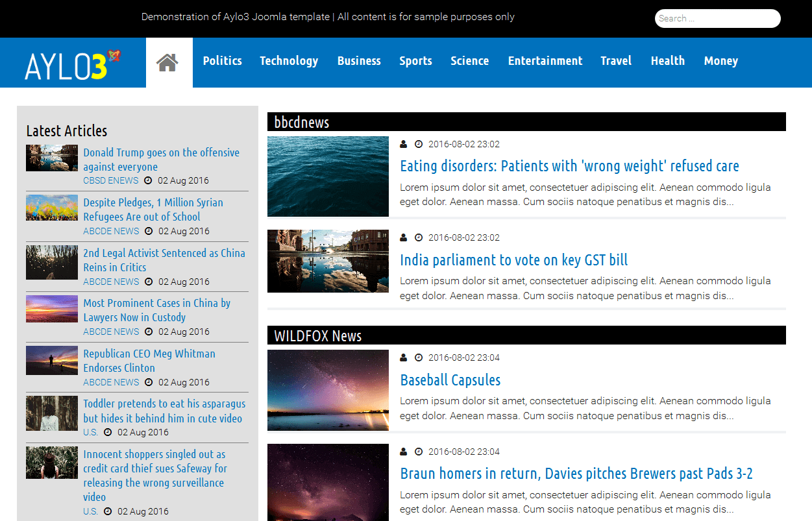Read 'Republican CEO Meg Whitman Endorses Clinton' article

tap(149, 361)
